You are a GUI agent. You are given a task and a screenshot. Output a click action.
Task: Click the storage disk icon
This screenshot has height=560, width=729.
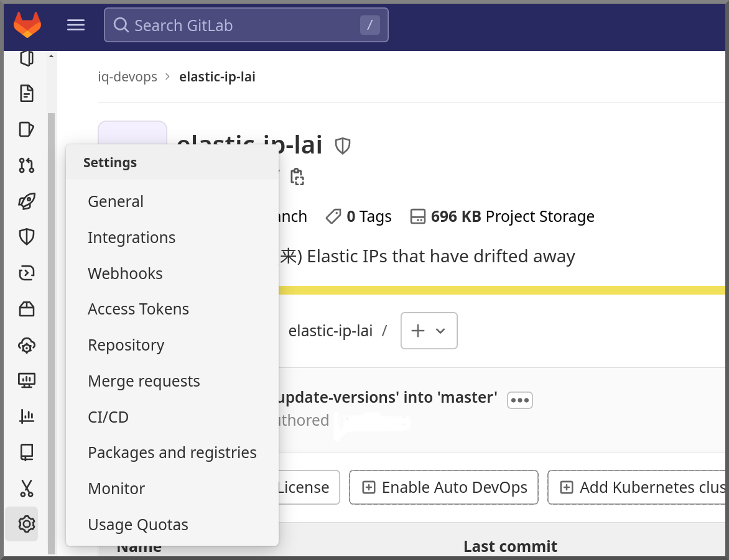tap(417, 216)
